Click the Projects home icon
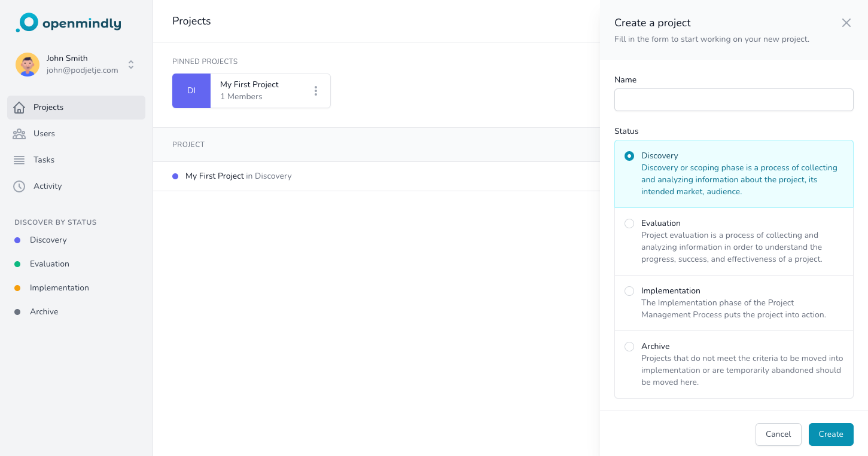Image resolution: width=868 pixels, height=456 pixels. point(19,108)
